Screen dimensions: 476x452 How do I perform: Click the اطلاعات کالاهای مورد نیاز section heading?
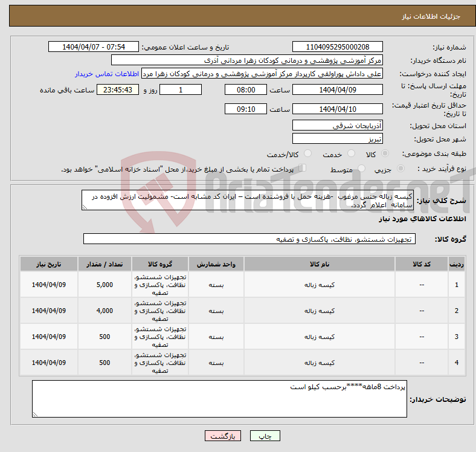point(422,219)
